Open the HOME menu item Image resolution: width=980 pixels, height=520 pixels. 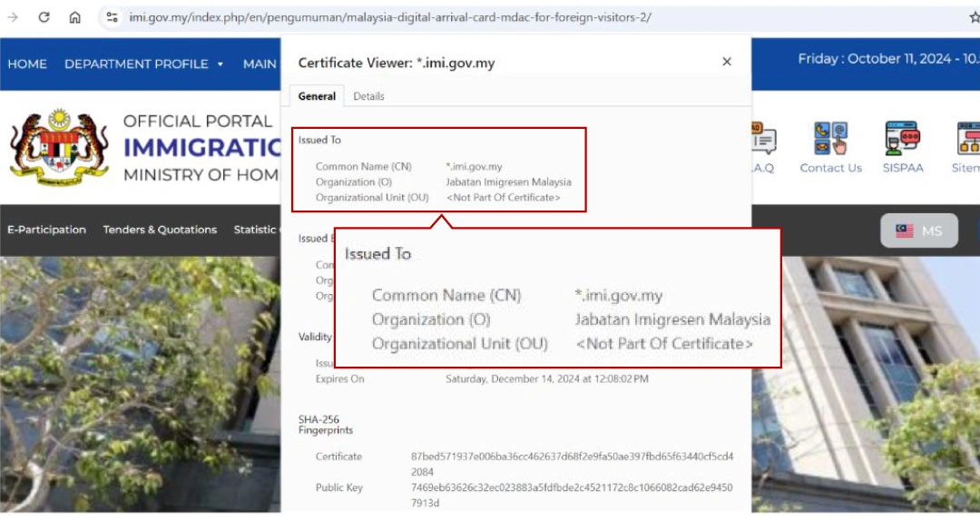coord(27,64)
